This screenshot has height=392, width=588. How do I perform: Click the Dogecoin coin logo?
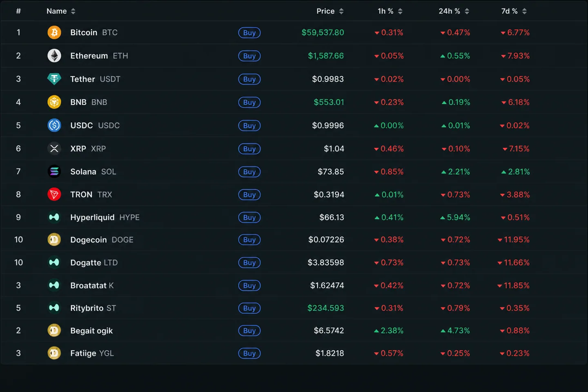click(54, 240)
